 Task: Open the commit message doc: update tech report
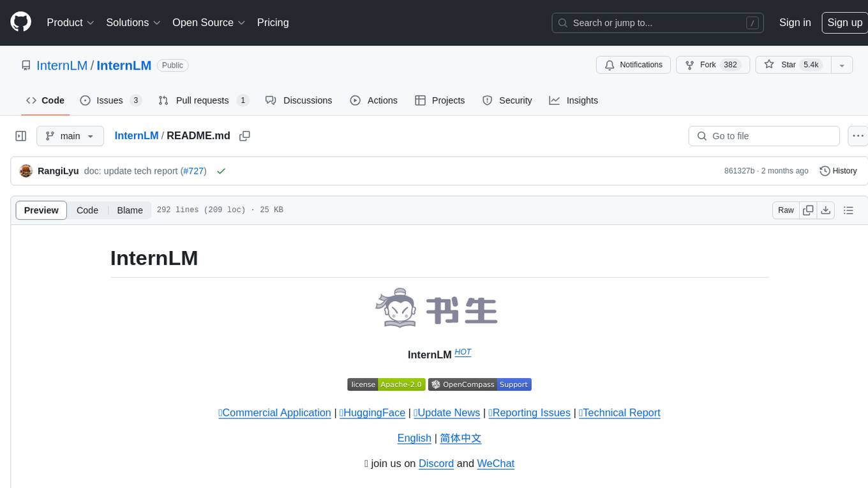[132, 171]
